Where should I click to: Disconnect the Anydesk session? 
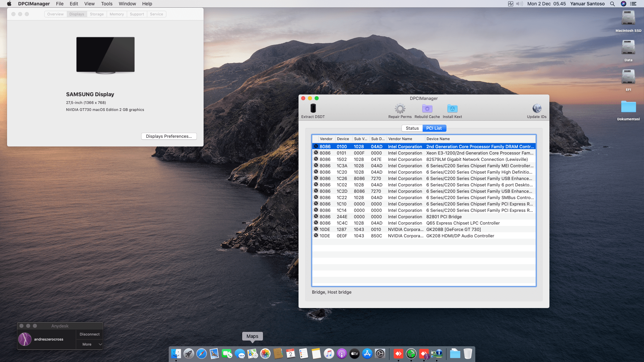pos(90,334)
